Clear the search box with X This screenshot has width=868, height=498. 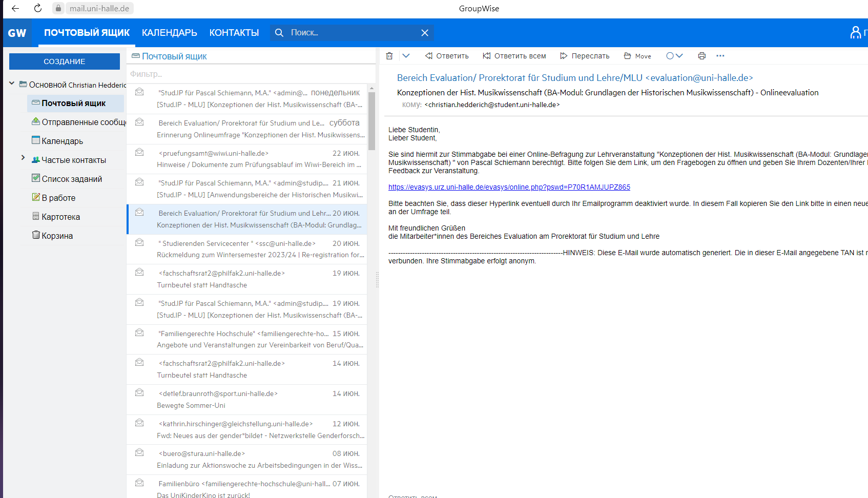(425, 33)
